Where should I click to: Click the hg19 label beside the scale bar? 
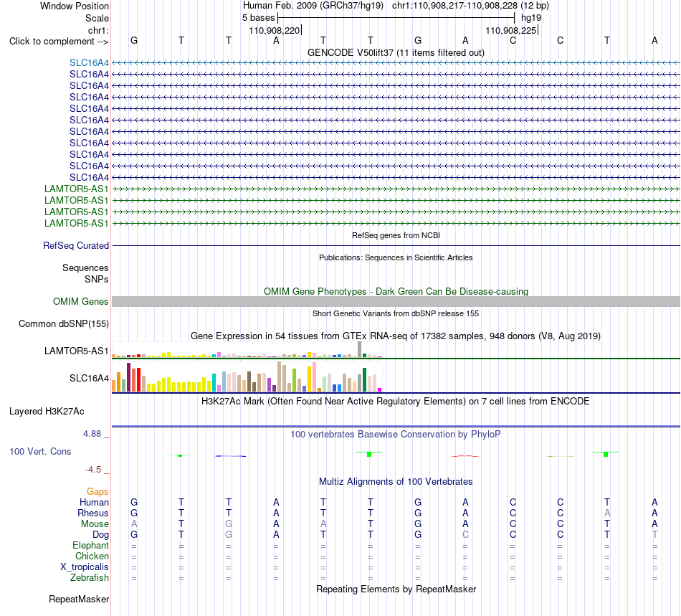(531, 18)
